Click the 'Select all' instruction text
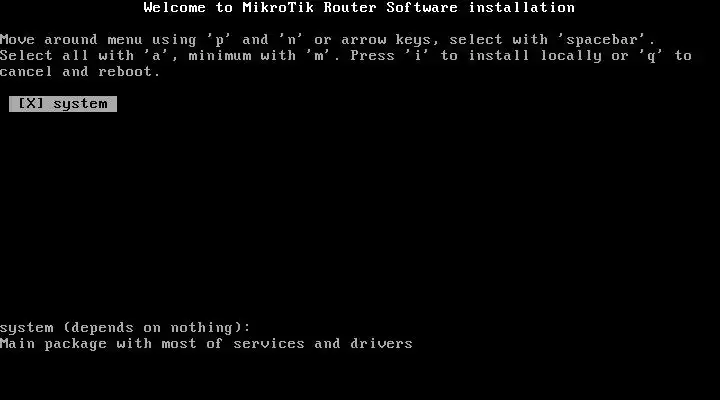The height and width of the screenshot is (400, 720). pyautogui.click(x=44, y=56)
